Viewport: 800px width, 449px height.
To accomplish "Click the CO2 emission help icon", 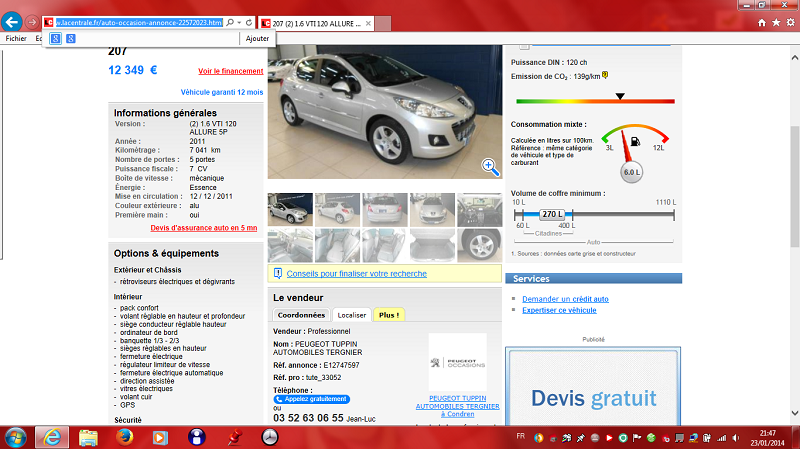I will (x=605, y=75).
